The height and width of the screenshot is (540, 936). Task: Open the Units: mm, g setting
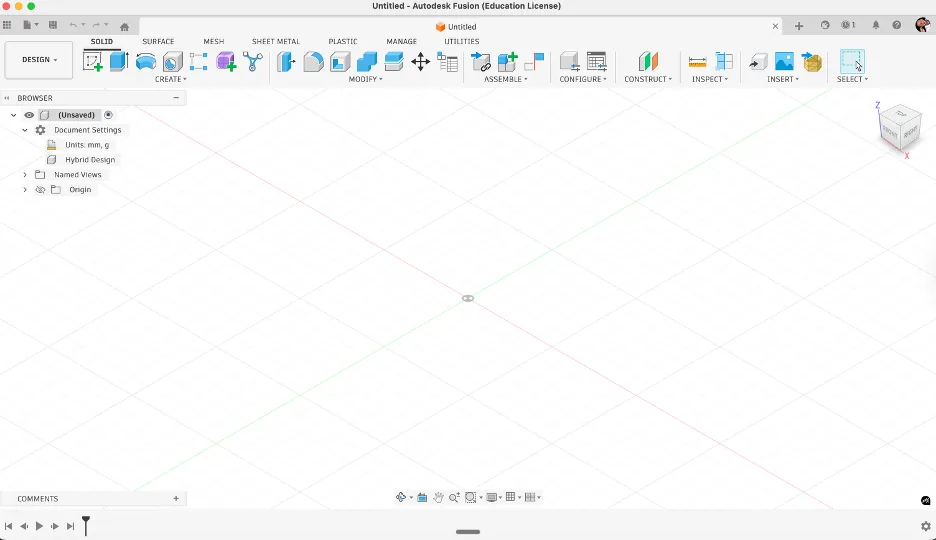[x=87, y=145]
